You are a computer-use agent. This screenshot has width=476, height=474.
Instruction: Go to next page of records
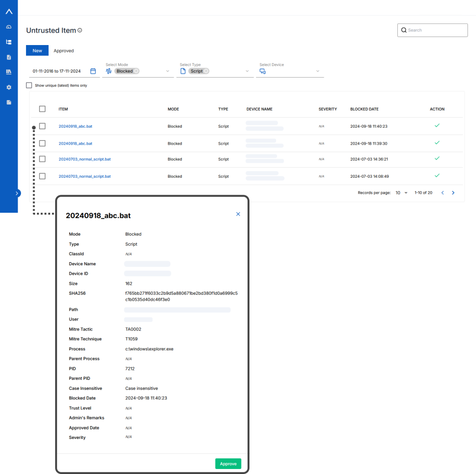(x=453, y=193)
